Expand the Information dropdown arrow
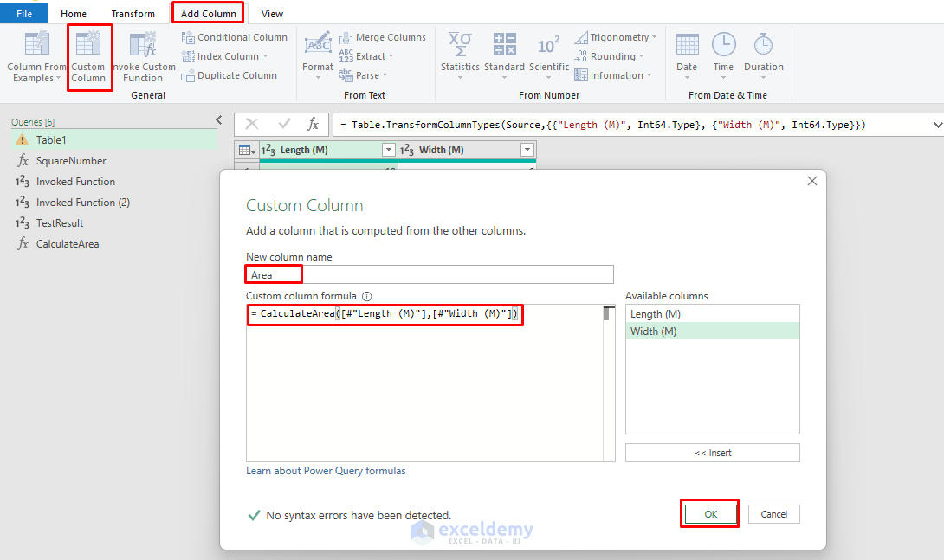The height and width of the screenshot is (560, 944). click(x=649, y=76)
